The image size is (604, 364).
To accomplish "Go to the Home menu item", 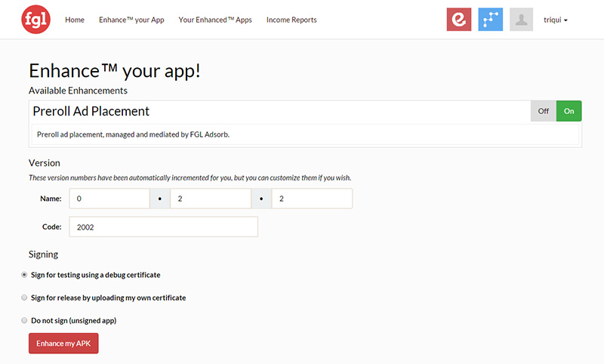I will click(75, 20).
